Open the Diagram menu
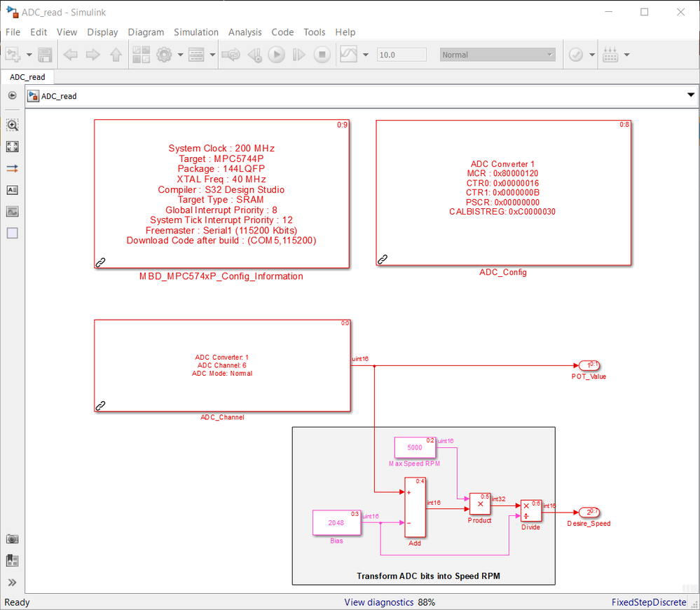This screenshot has width=700, height=610. point(146,32)
